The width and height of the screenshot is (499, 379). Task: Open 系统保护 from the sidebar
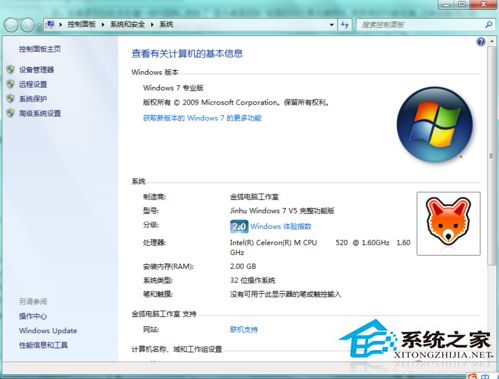point(33,99)
